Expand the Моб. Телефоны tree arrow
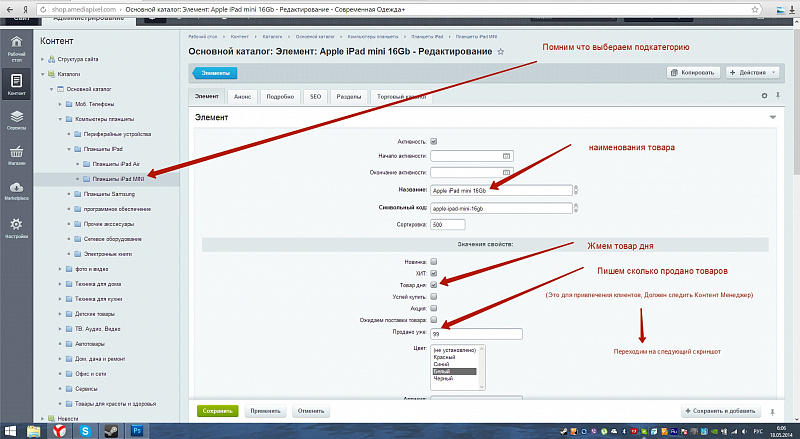The height and width of the screenshot is (439, 800). 60,104
